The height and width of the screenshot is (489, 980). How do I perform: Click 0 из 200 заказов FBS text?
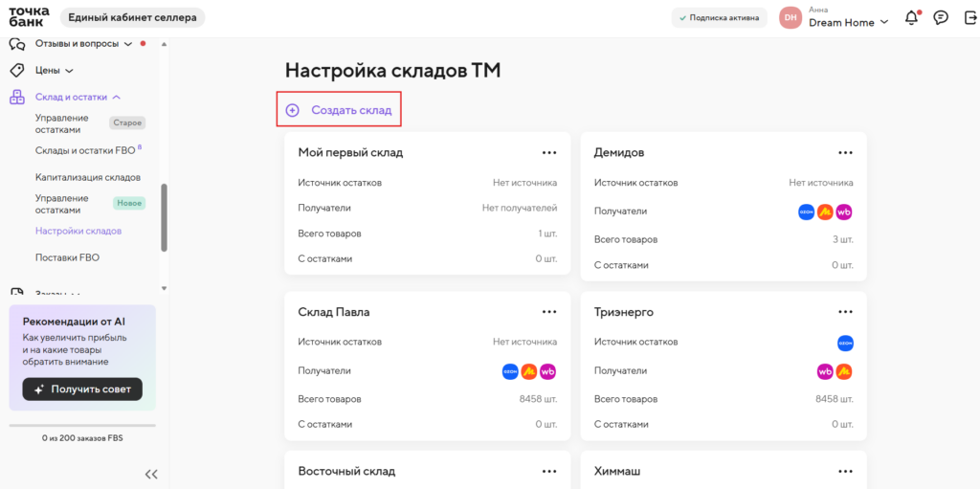82,438
